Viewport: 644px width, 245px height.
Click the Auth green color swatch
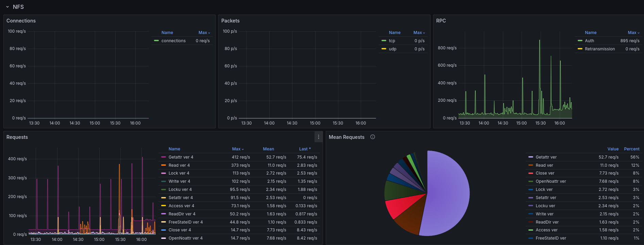(x=580, y=41)
